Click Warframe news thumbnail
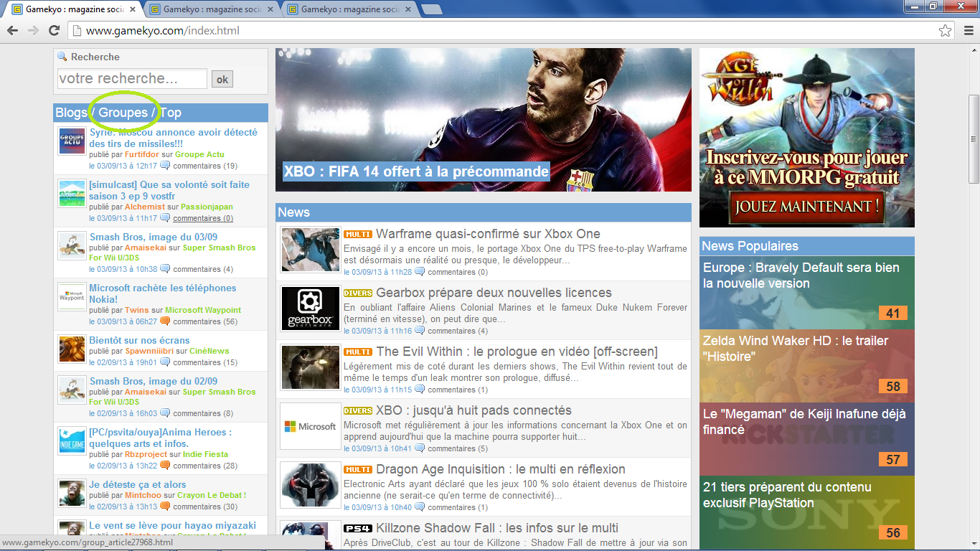 (310, 250)
